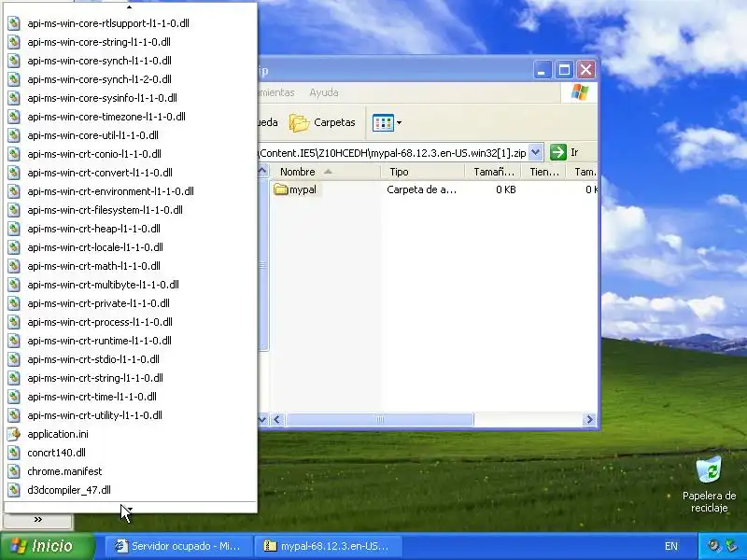Click icon of api-ms-win-core-rtlsupport-l1-1-0.dll

(14, 23)
